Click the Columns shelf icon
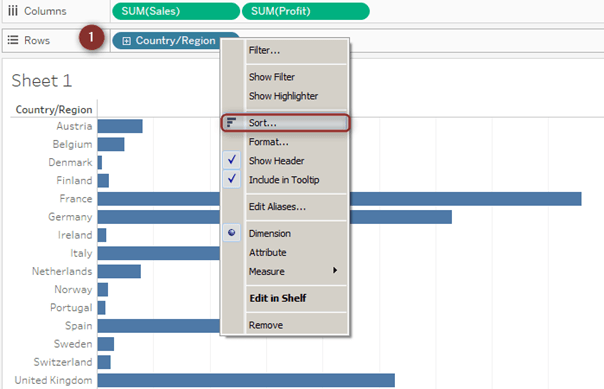 pos(13,11)
